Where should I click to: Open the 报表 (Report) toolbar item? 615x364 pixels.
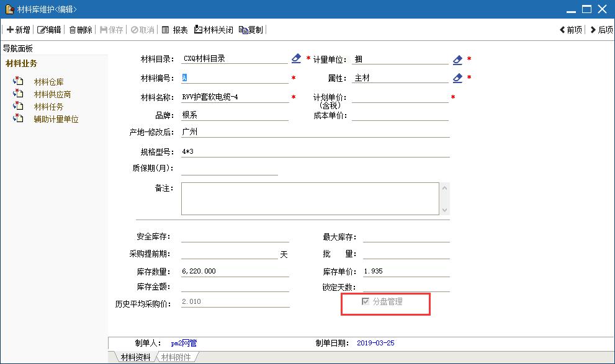pos(174,30)
